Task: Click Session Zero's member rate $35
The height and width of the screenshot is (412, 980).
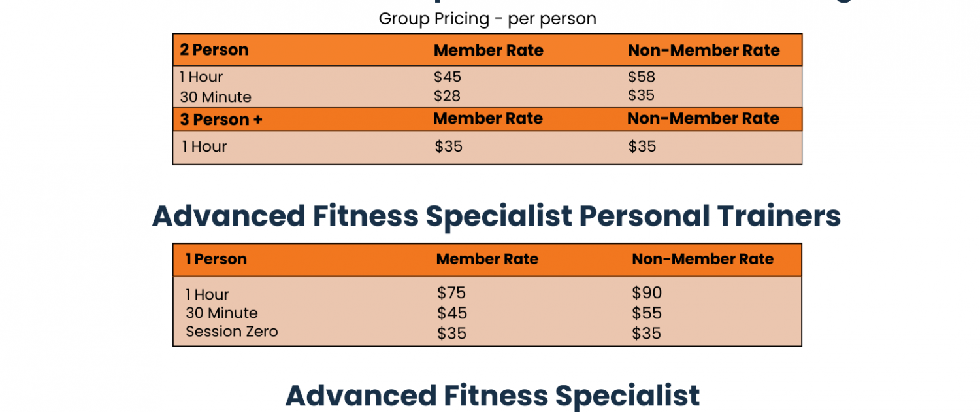Action: pyautogui.click(x=451, y=334)
